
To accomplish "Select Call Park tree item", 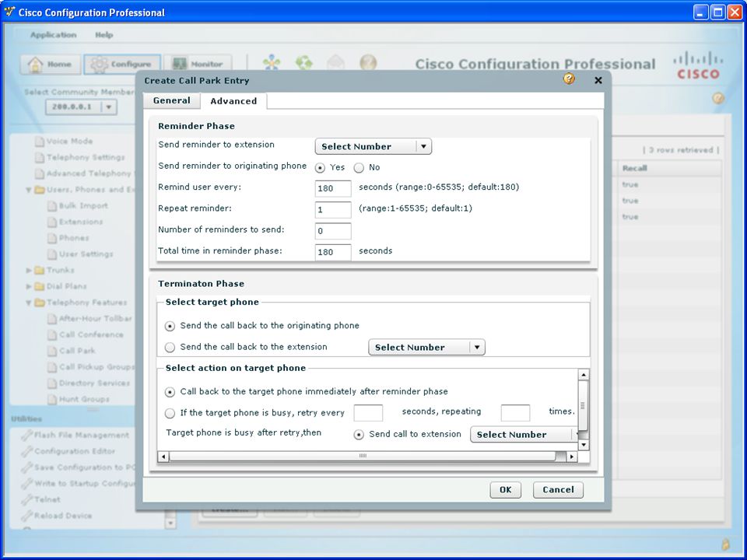I will [x=77, y=351].
